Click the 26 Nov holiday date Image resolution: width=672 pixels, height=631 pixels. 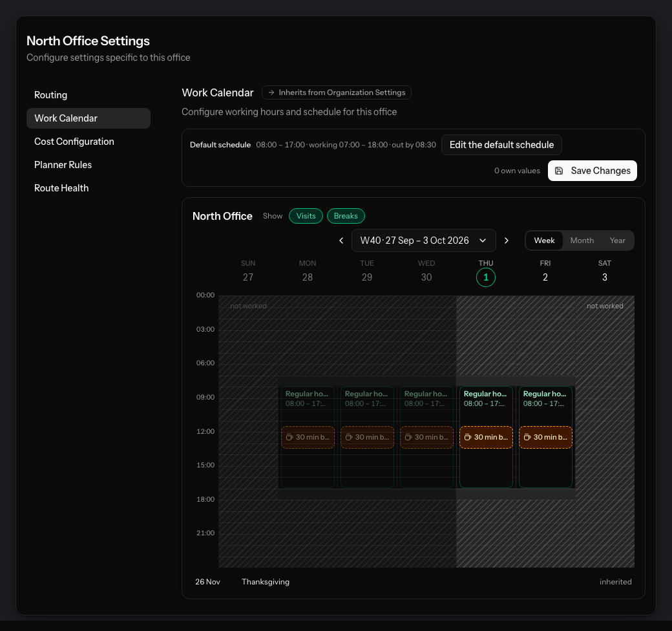tap(207, 582)
